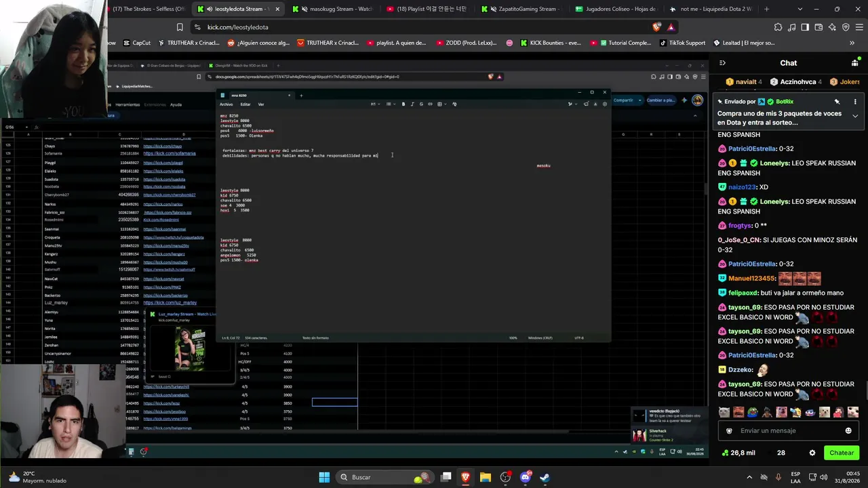Open a new browser tab
The height and width of the screenshot is (488, 868).
pyautogui.click(x=766, y=9)
